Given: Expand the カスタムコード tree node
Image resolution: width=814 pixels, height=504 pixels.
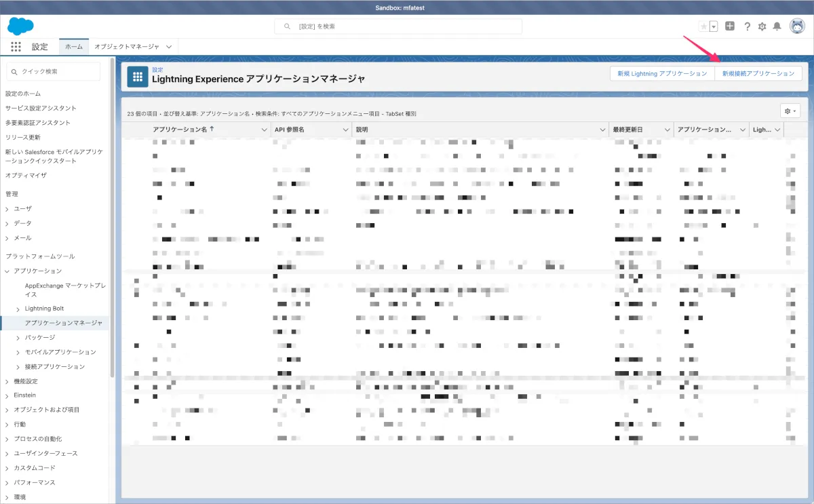Looking at the screenshot, I should point(7,468).
